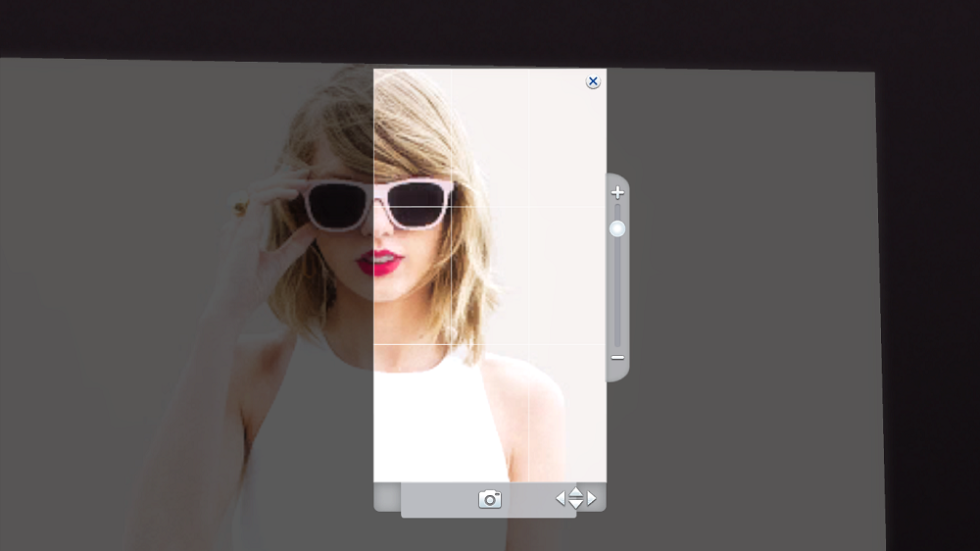This screenshot has width=980, height=551.
Task: Click the camera capture icon
Action: tap(490, 500)
